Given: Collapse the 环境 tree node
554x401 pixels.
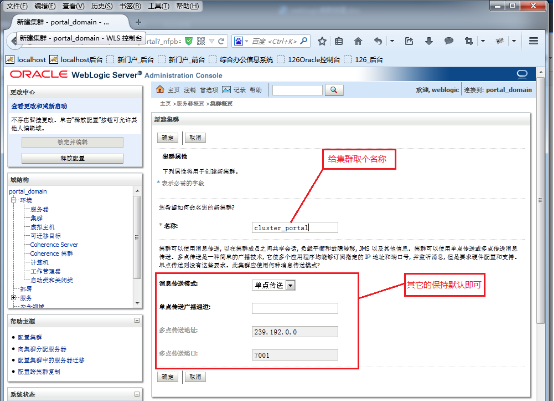Looking at the screenshot, I should (13, 200).
